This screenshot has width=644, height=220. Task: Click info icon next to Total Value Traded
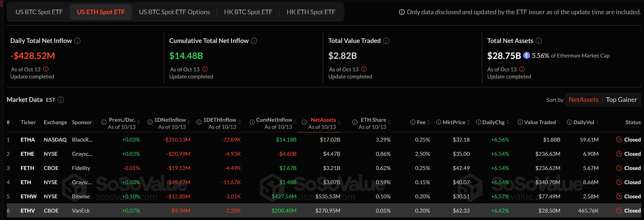pyautogui.click(x=386, y=41)
